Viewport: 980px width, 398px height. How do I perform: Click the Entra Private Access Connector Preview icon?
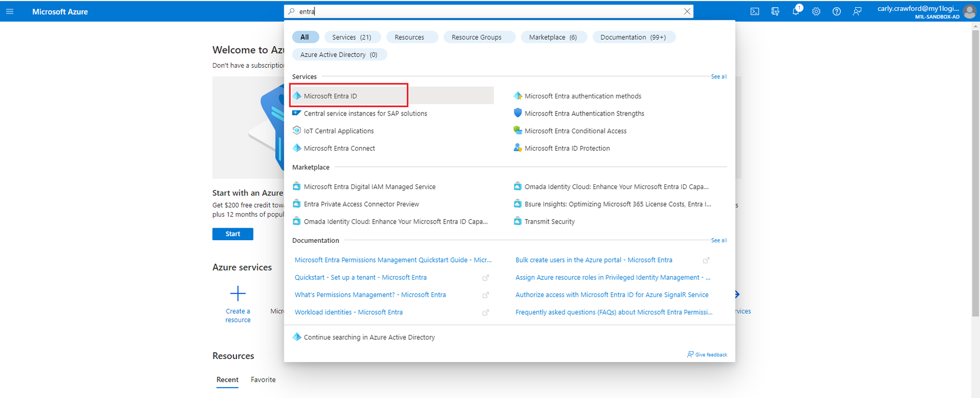pos(297,204)
